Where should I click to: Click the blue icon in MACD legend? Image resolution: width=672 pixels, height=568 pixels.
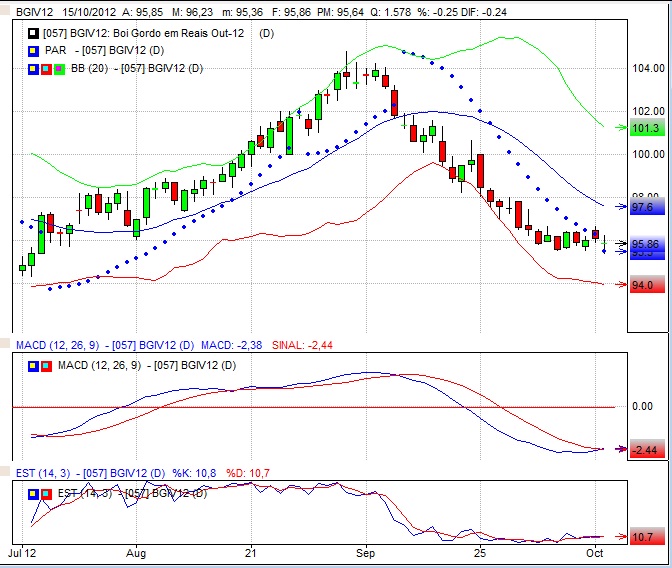pyautogui.click(x=33, y=365)
